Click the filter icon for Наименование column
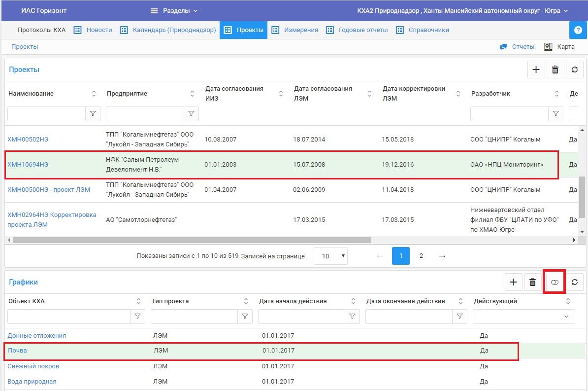Image resolution: width=588 pixels, height=391 pixels. pyautogui.click(x=93, y=114)
